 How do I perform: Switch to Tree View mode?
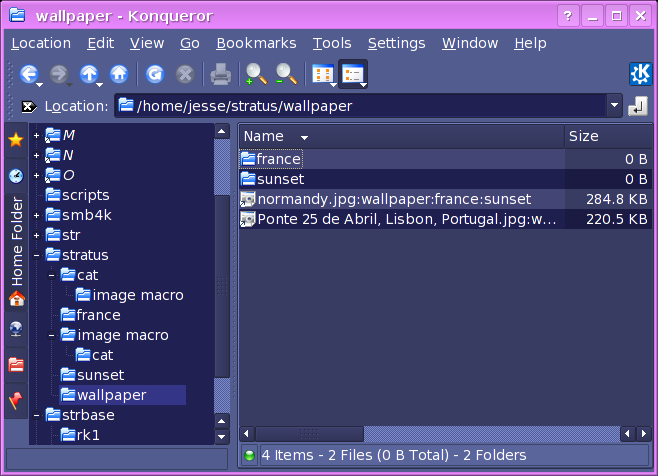tap(352, 74)
